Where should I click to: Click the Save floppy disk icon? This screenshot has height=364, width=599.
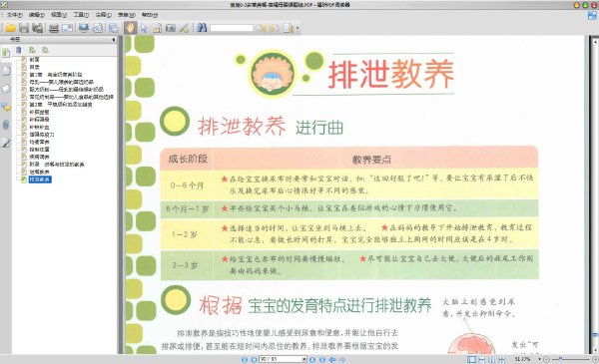click(24, 28)
